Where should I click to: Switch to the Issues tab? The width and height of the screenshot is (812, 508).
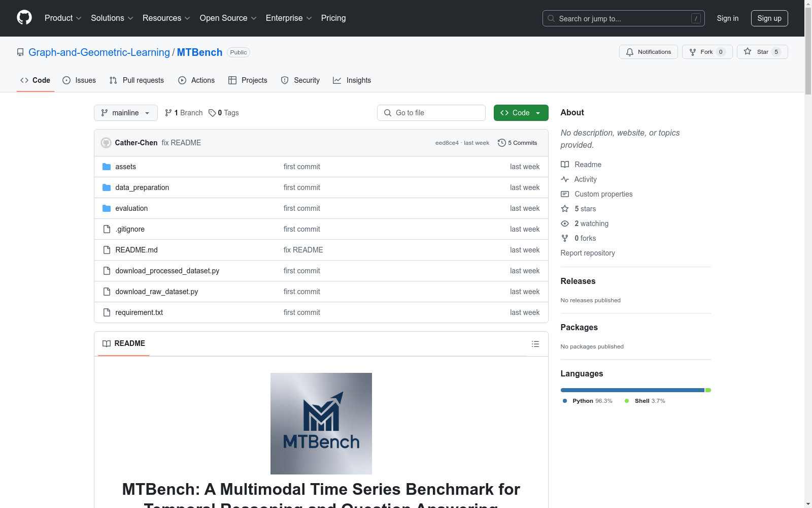click(79, 80)
